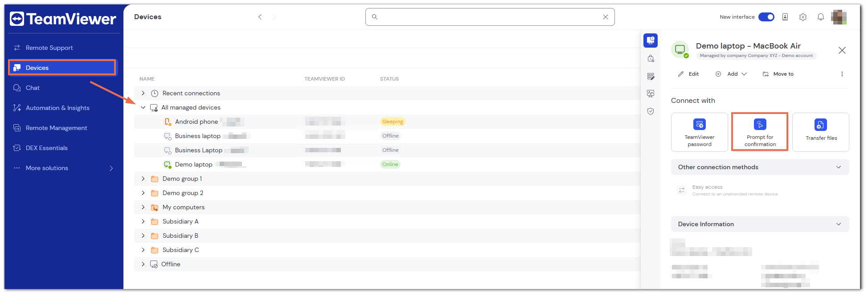Click the Sleeping status badge

point(392,122)
